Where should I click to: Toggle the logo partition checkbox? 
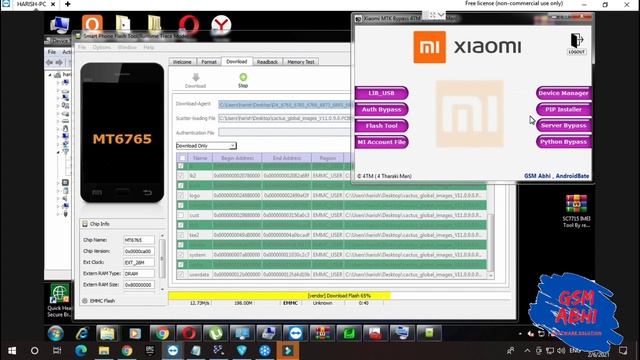click(x=181, y=196)
